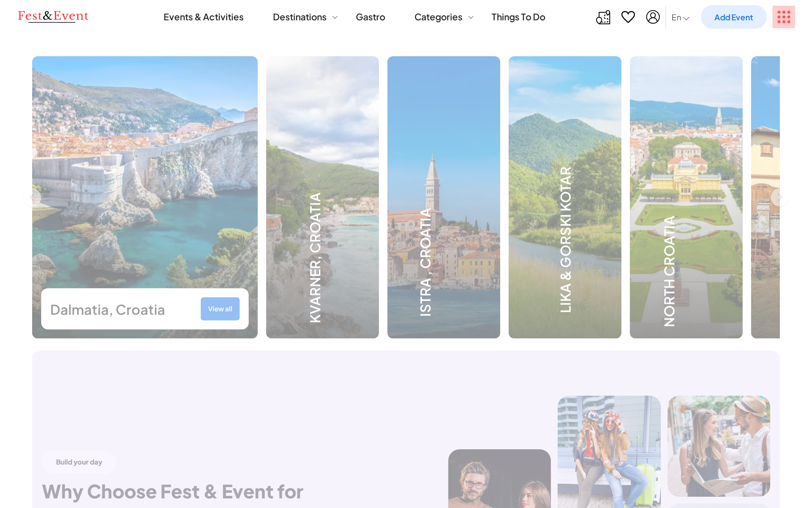Expand the Destinations dropdown chevron
This screenshot has height=508, width=812.
335,17
